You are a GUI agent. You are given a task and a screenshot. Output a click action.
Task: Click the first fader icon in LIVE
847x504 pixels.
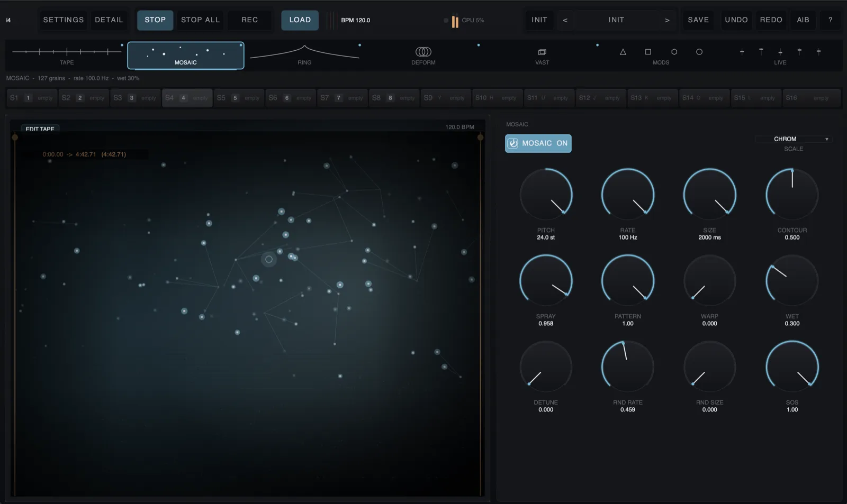tap(742, 52)
